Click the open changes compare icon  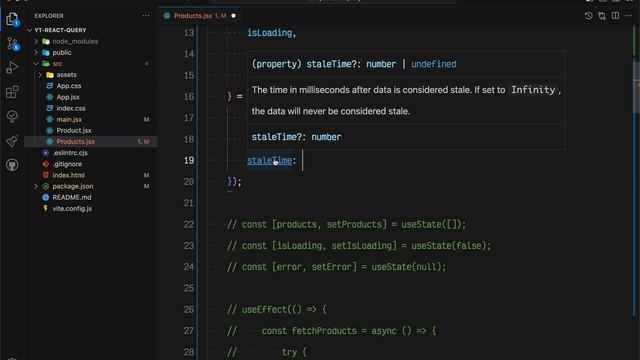point(602,16)
